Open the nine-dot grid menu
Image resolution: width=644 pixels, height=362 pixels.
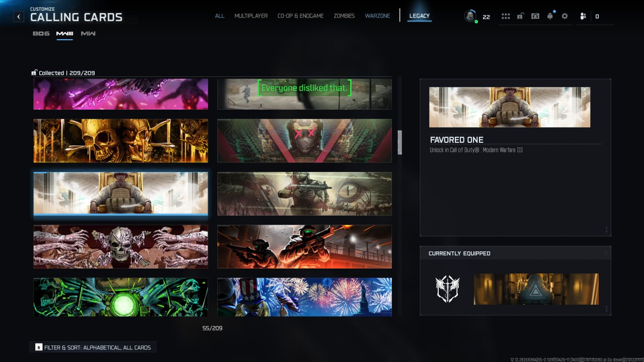[x=506, y=16]
